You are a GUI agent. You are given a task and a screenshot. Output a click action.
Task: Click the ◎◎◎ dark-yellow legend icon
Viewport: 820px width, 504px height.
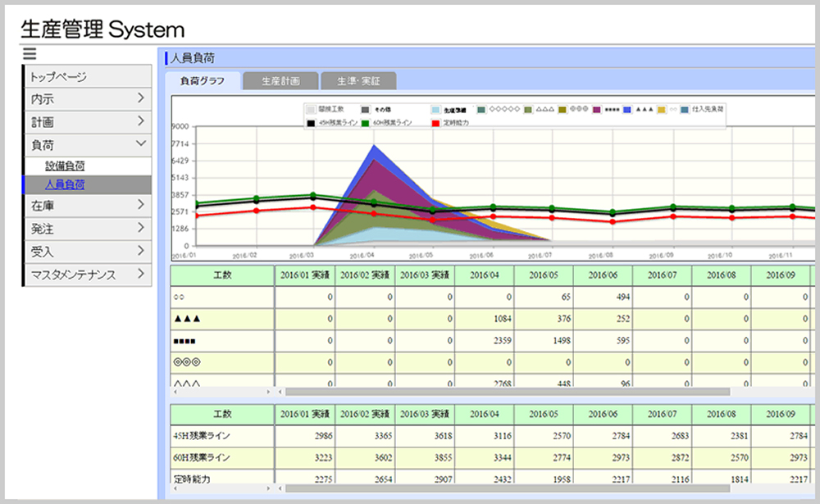(x=563, y=109)
